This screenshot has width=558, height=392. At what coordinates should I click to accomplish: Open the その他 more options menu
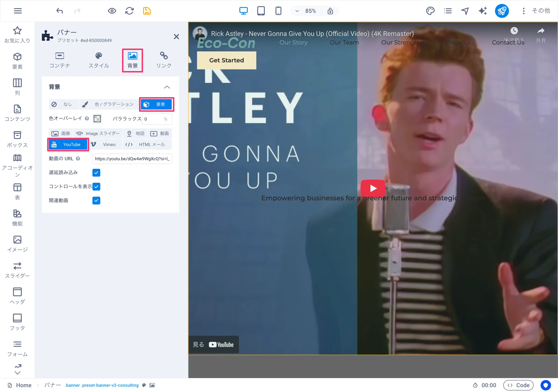coord(536,11)
